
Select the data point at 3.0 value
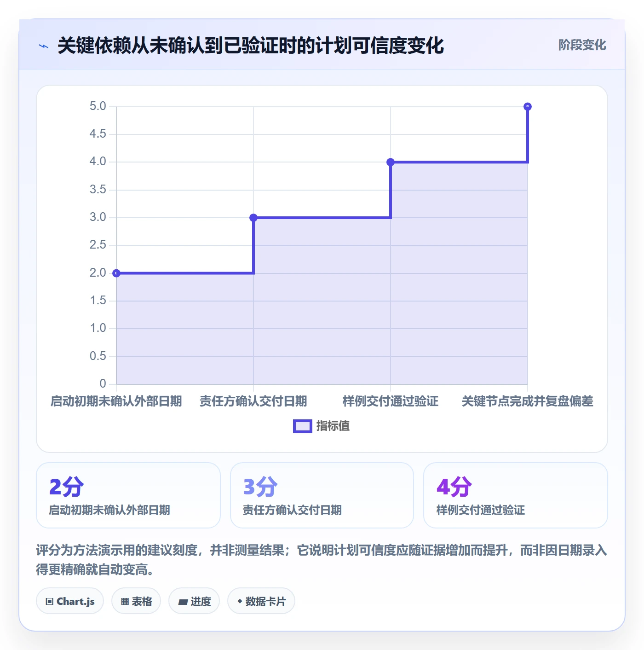pyautogui.click(x=253, y=218)
